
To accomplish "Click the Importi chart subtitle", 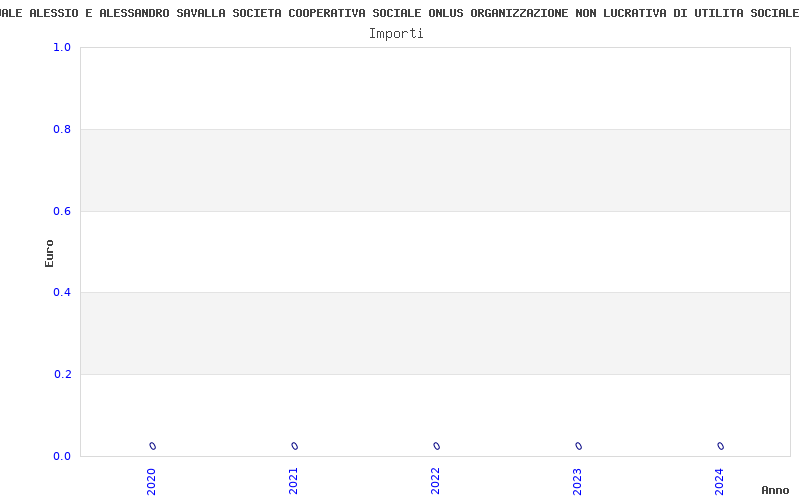I will click(396, 34).
